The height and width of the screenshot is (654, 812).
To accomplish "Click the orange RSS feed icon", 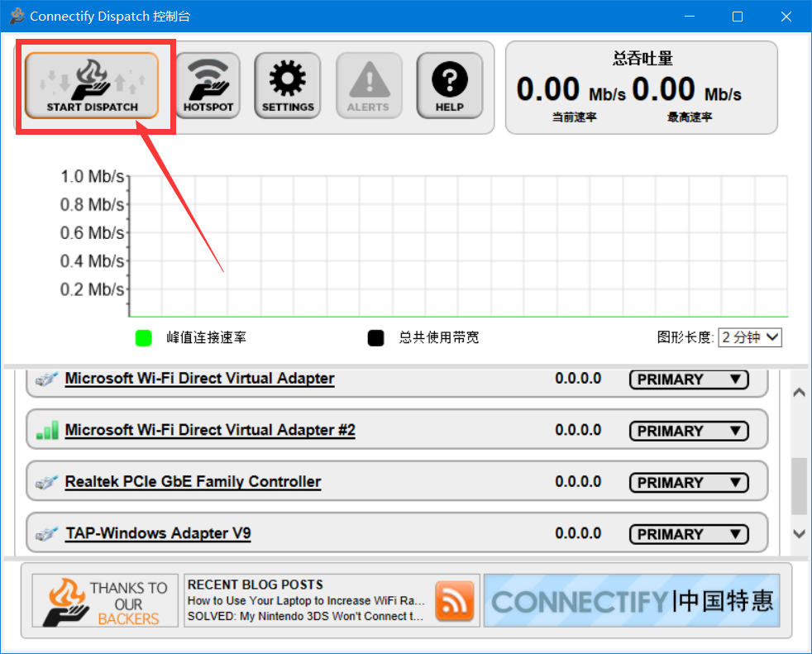I will tap(455, 600).
